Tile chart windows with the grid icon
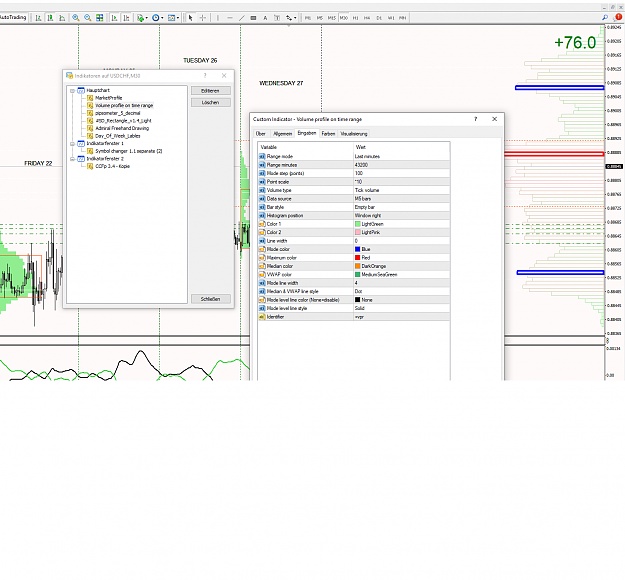Image resolution: width=625 pixels, height=580 pixels. coord(100,18)
